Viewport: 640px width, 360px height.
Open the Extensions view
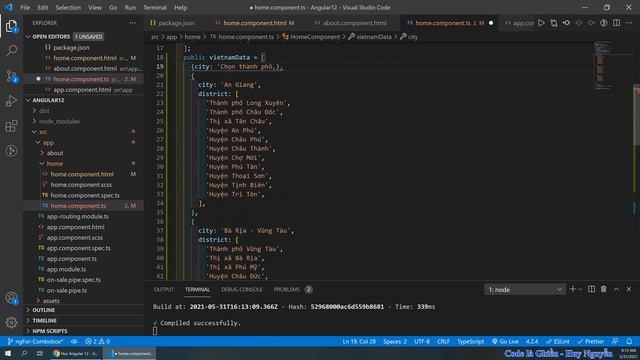click(x=11, y=126)
